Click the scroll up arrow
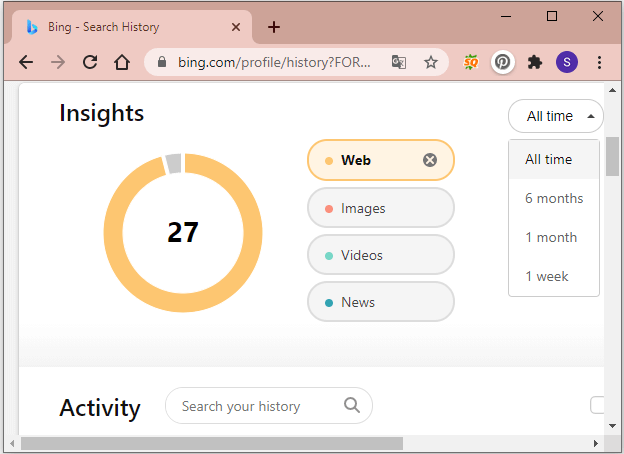Viewport: 624px width, 454px height. click(x=612, y=90)
